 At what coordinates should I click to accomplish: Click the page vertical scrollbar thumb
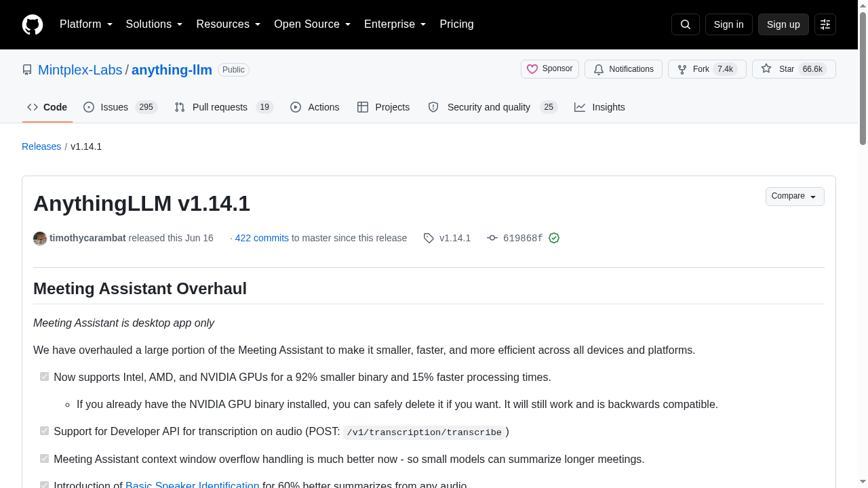863,78
